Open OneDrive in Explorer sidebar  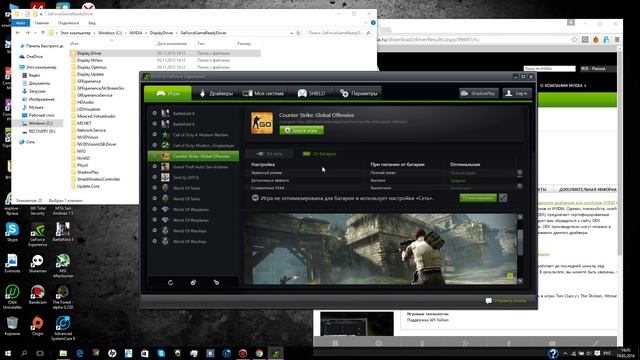pos(34,57)
